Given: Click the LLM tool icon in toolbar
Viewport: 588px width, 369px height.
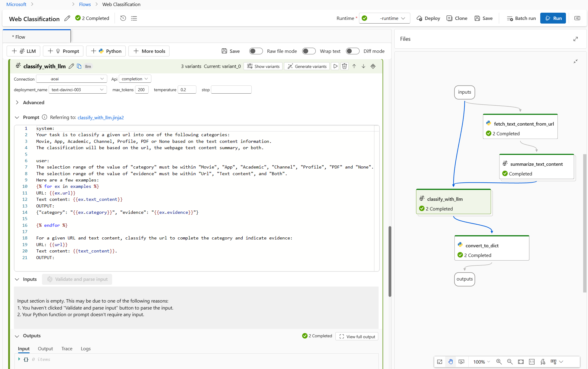Looking at the screenshot, I should click(24, 51).
